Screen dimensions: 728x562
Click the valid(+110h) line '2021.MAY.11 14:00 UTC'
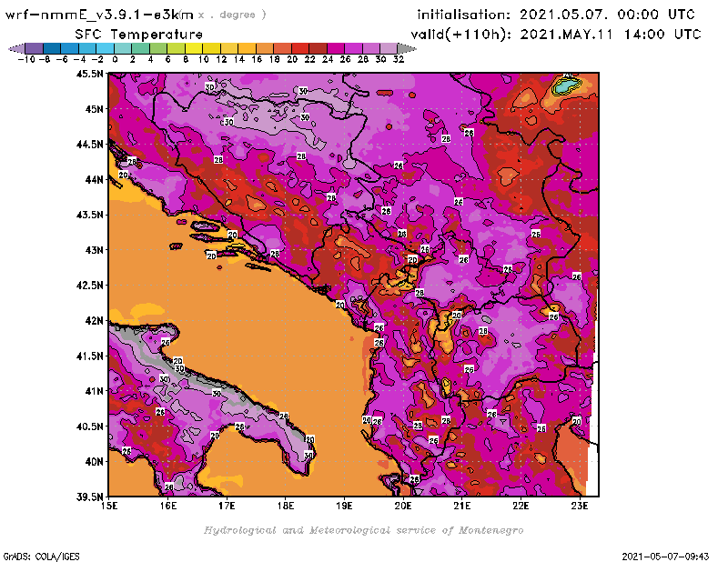[x=610, y=35]
